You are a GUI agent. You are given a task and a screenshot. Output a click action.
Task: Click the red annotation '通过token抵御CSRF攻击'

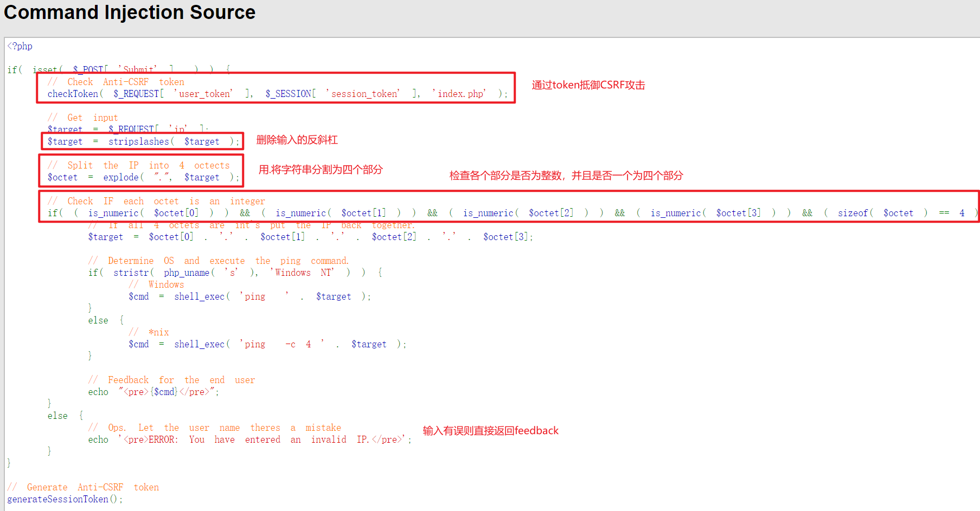point(588,85)
